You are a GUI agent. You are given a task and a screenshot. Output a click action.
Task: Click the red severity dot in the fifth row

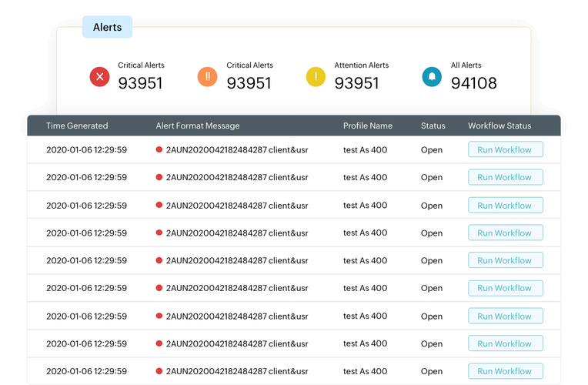point(159,261)
